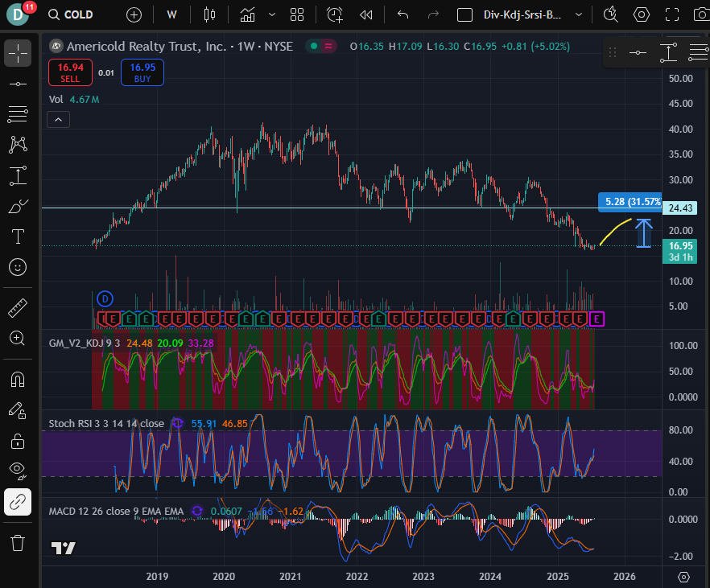Pick horizontal line in floating toolbar

click(638, 52)
